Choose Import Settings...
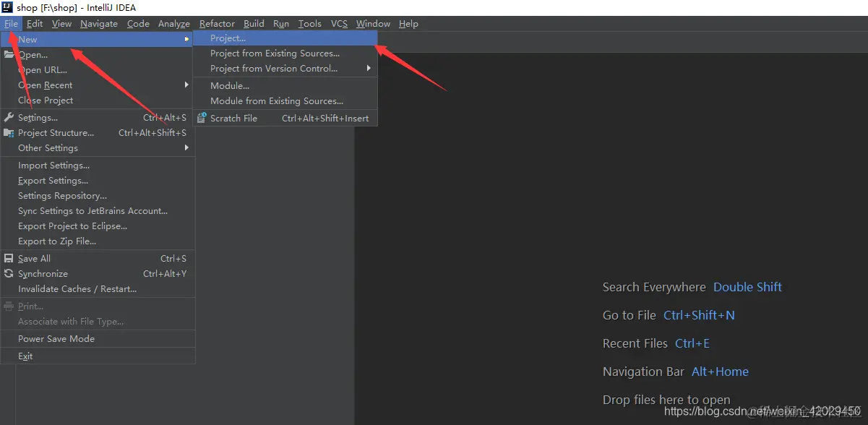868x425 pixels. (x=98, y=166)
